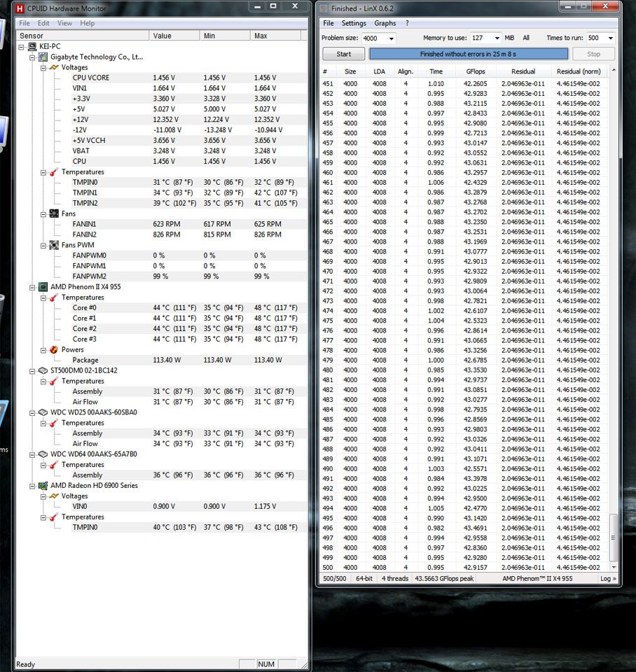Enable the All memory checkbox in LinX
Viewport: 636px width, 672px height.
point(527,38)
